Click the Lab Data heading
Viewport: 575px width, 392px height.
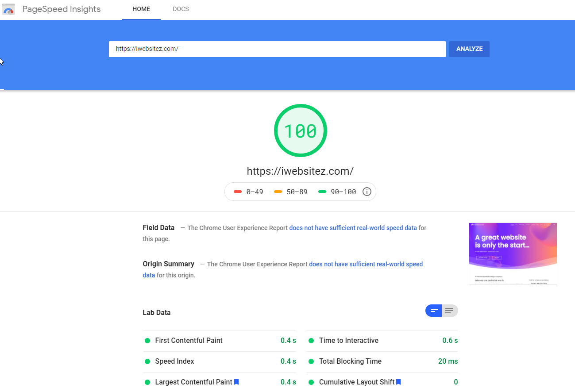(x=156, y=312)
